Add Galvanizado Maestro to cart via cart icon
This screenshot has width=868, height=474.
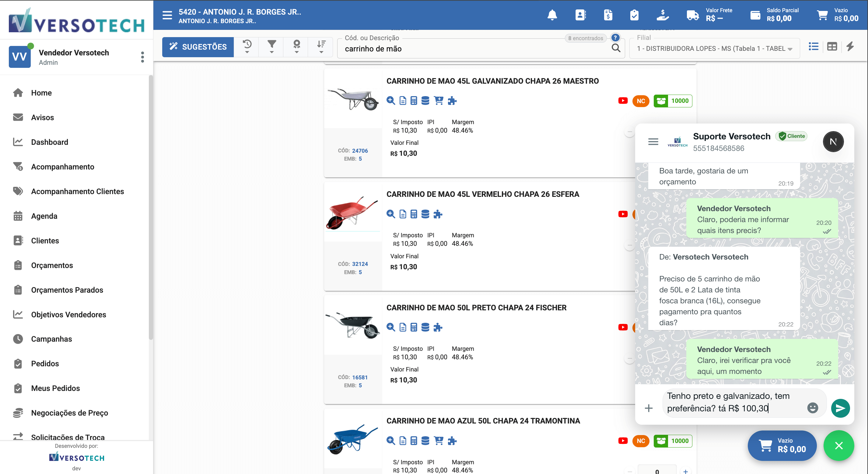438,100
